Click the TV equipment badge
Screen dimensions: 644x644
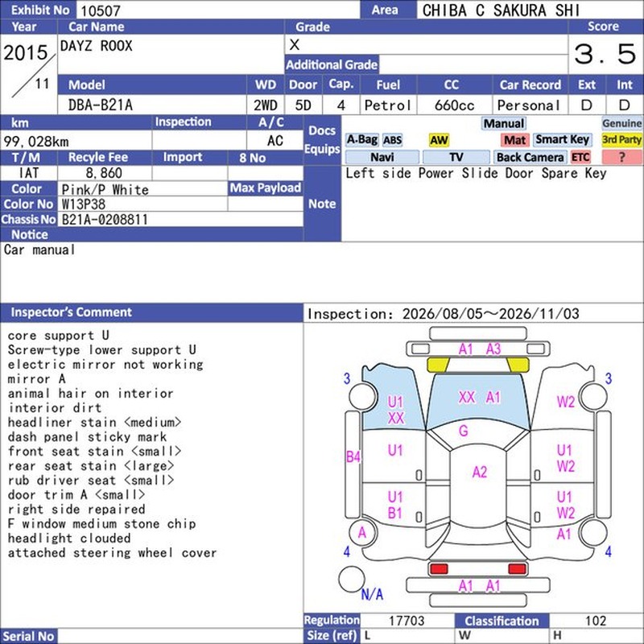pos(456,157)
